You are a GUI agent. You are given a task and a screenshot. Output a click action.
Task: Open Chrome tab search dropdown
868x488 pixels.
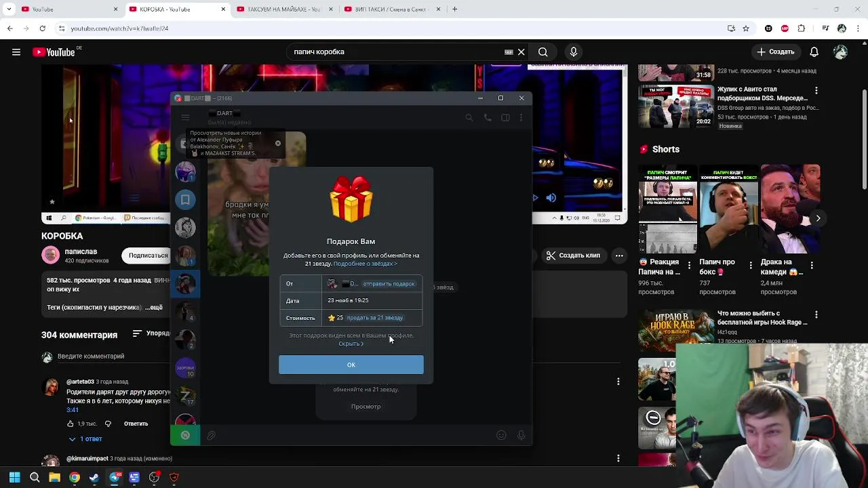click(x=7, y=9)
